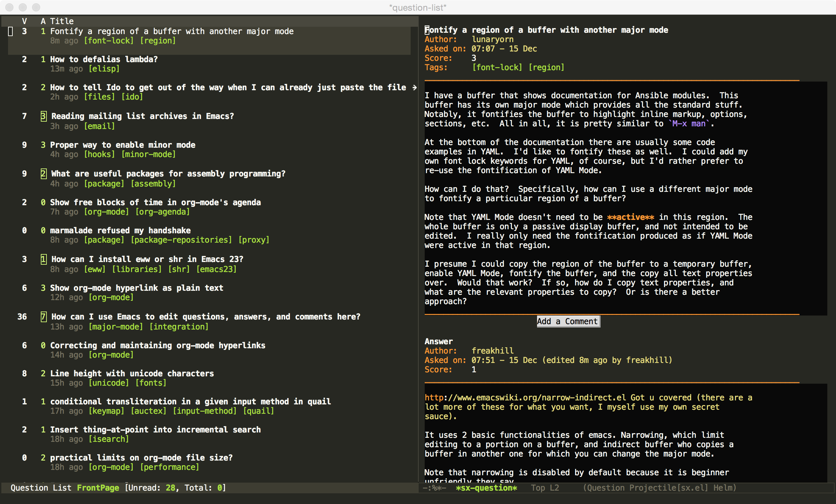This screenshot has height=504, width=836.
Task: Click the 'Title' column header
Action: coord(62,21)
